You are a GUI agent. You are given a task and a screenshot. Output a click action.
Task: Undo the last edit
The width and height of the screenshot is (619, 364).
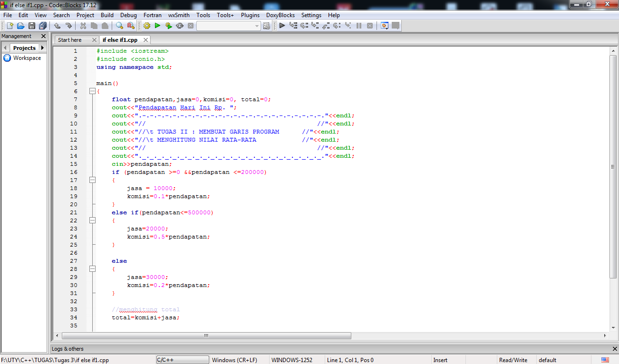click(x=57, y=26)
